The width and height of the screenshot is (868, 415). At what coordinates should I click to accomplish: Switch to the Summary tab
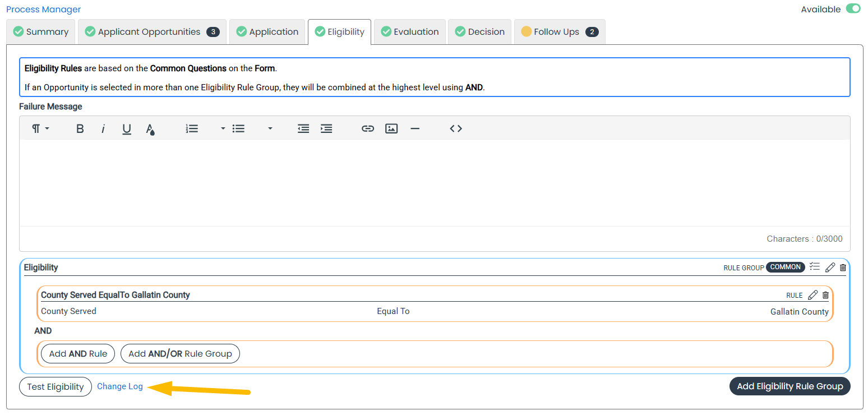click(41, 32)
